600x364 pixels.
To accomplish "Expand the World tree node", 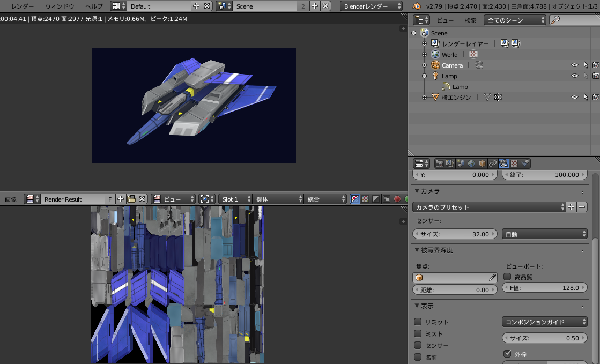I will 424,54.
